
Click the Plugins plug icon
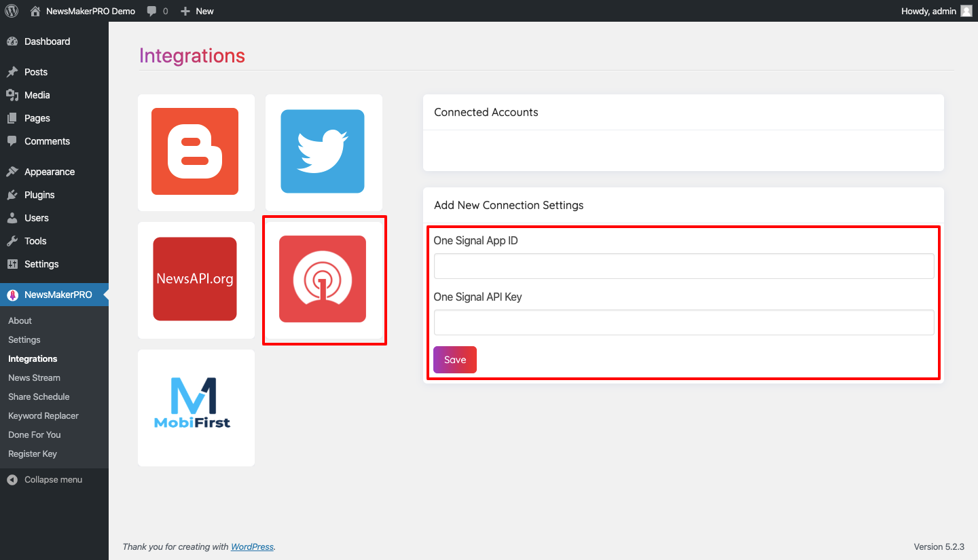[x=12, y=195]
